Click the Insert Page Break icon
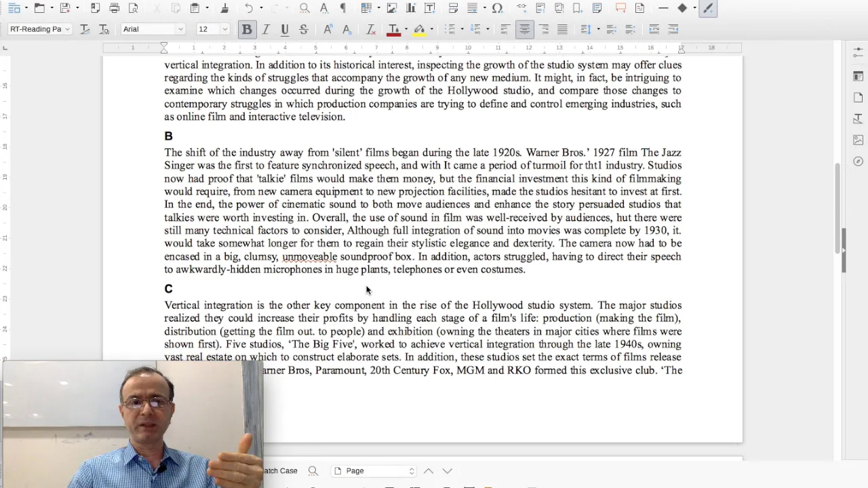 pyautogui.click(x=454, y=8)
